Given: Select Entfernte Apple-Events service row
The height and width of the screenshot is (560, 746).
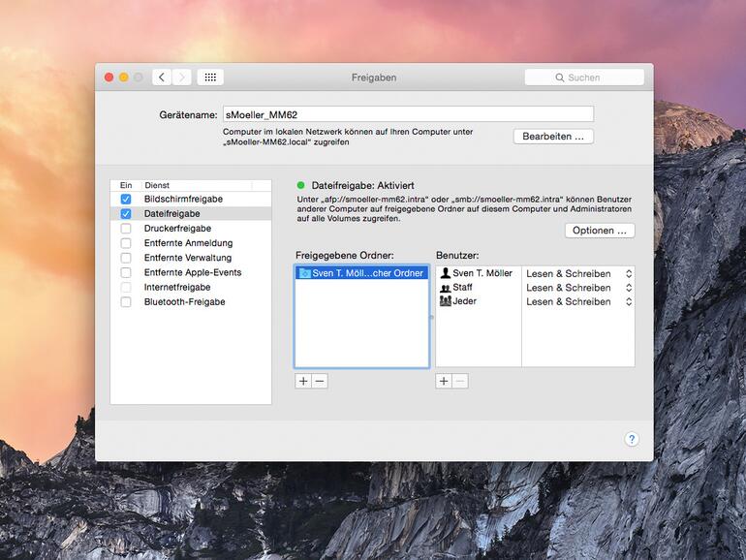Looking at the screenshot, I should click(x=191, y=272).
